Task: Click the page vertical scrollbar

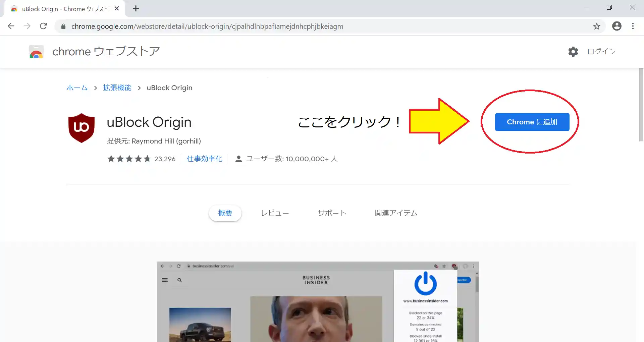Action: pyautogui.click(x=641, y=105)
